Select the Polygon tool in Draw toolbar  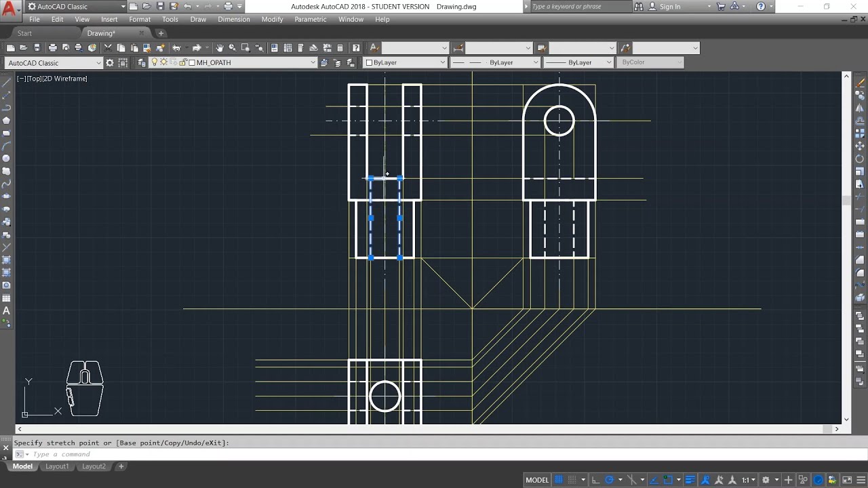(x=7, y=121)
